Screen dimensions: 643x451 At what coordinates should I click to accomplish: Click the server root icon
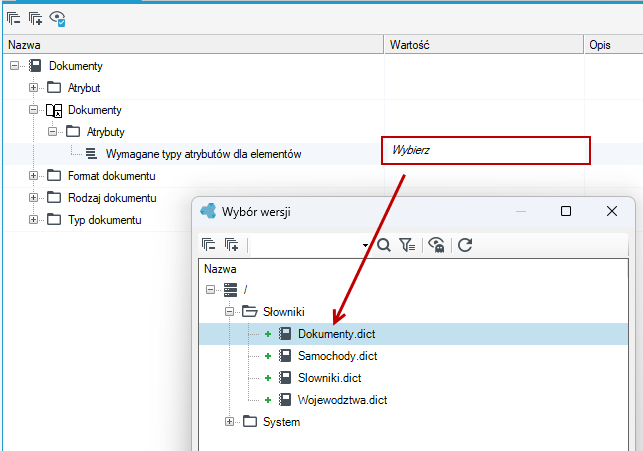pyautogui.click(x=230, y=290)
